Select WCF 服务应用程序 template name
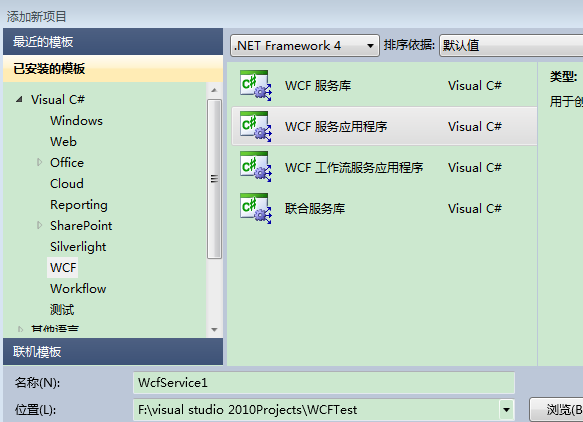Viewport: 583px width, 422px height. click(336, 127)
